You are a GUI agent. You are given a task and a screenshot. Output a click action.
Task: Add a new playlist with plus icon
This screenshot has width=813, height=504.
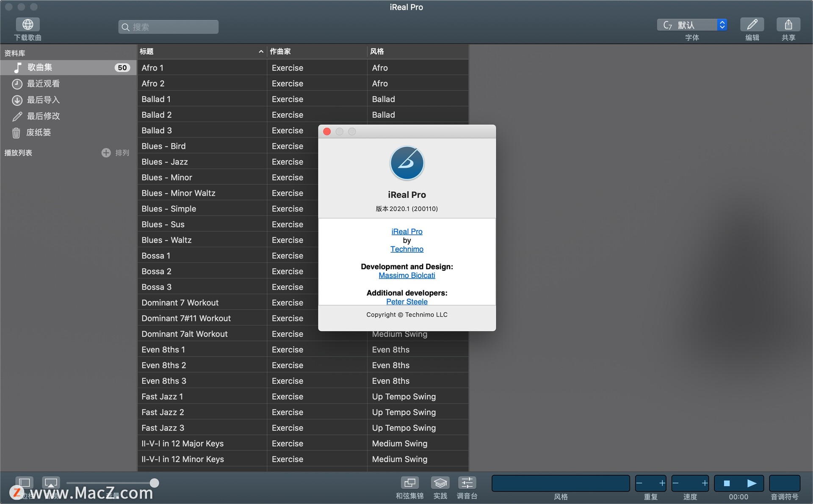[106, 153]
